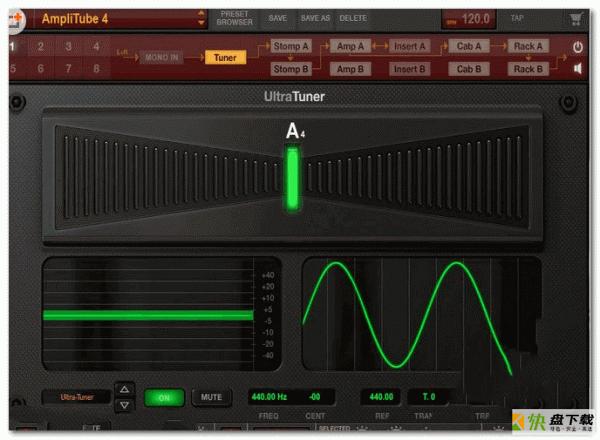Select the Insert A module
The width and height of the screenshot is (600, 440).
click(x=409, y=46)
